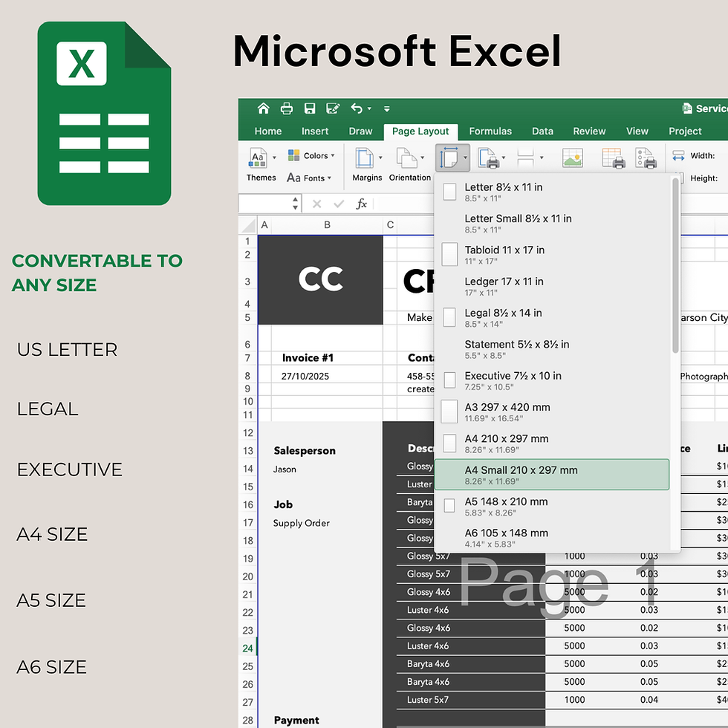Click the Page Setup icon with printer and list
This screenshot has width=728, height=728.
[x=646, y=157]
